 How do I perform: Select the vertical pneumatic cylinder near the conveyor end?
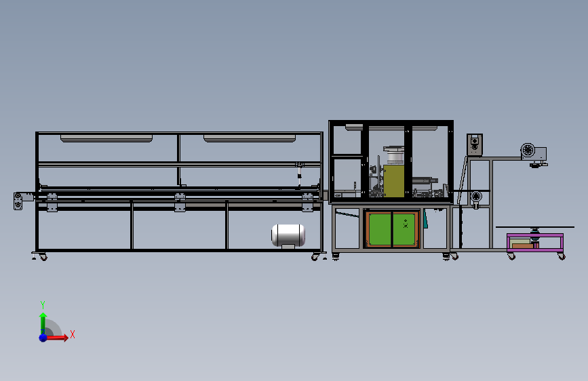click(x=299, y=174)
